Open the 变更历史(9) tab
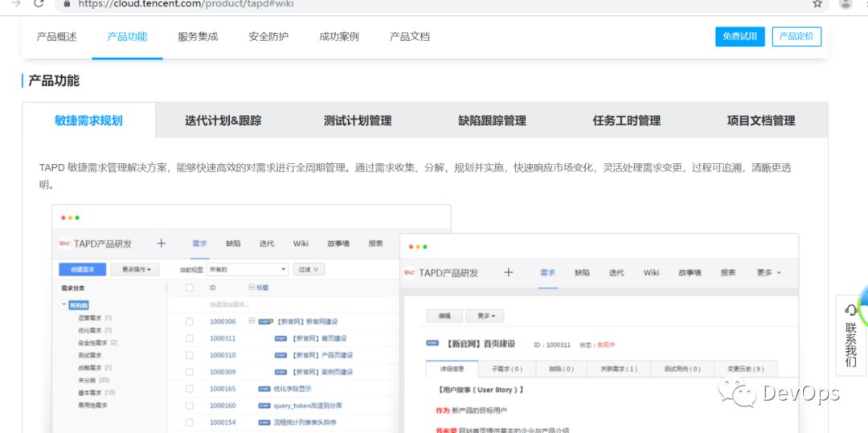Image resolution: width=868 pixels, height=433 pixels. point(744,368)
